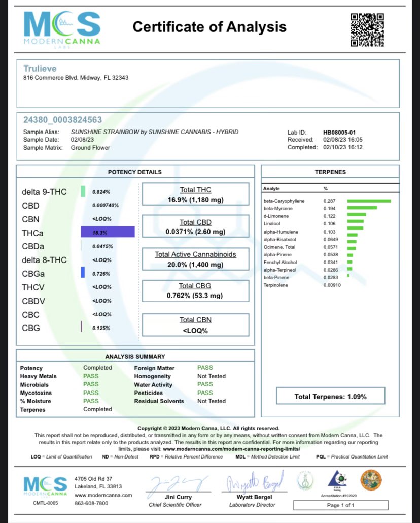Click the blue CBGa potency bar

point(83,273)
